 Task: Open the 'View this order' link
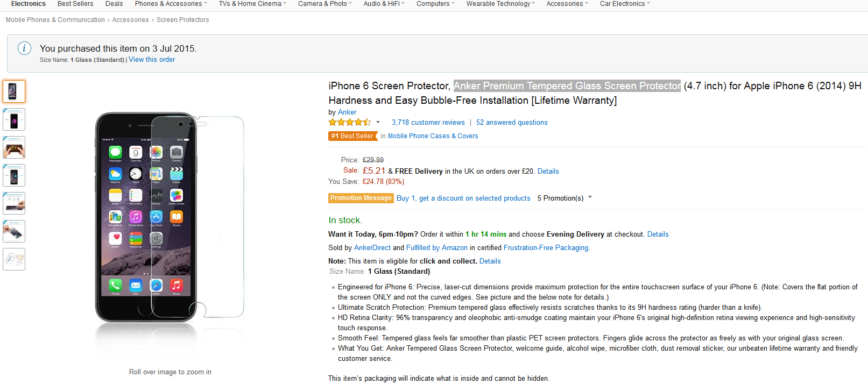click(x=152, y=60)
